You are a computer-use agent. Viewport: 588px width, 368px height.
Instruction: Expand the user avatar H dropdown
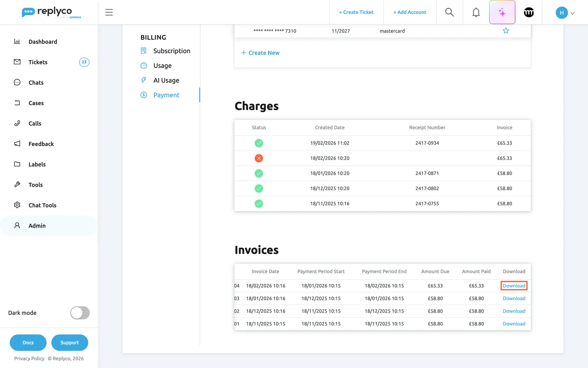[565, 13]
